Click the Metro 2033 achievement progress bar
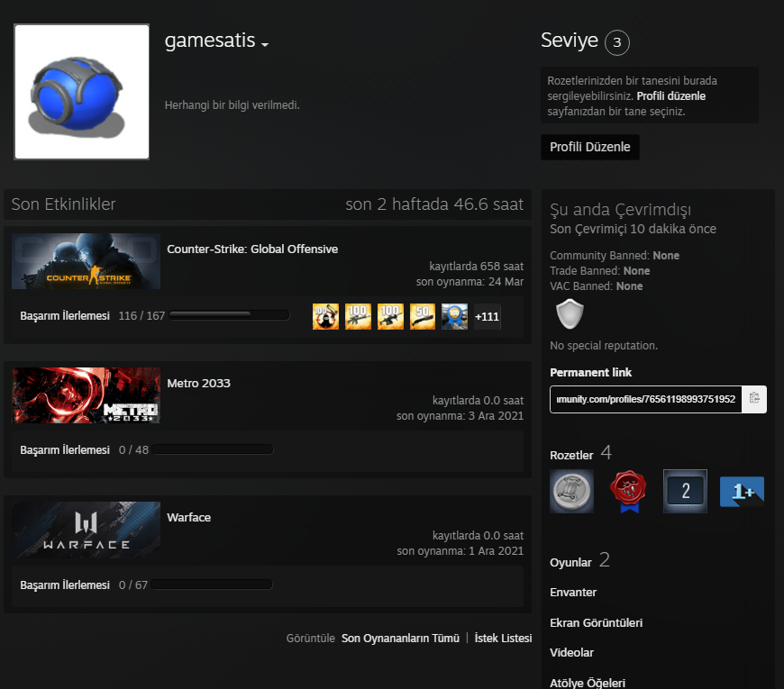 [x=213, y=449]
